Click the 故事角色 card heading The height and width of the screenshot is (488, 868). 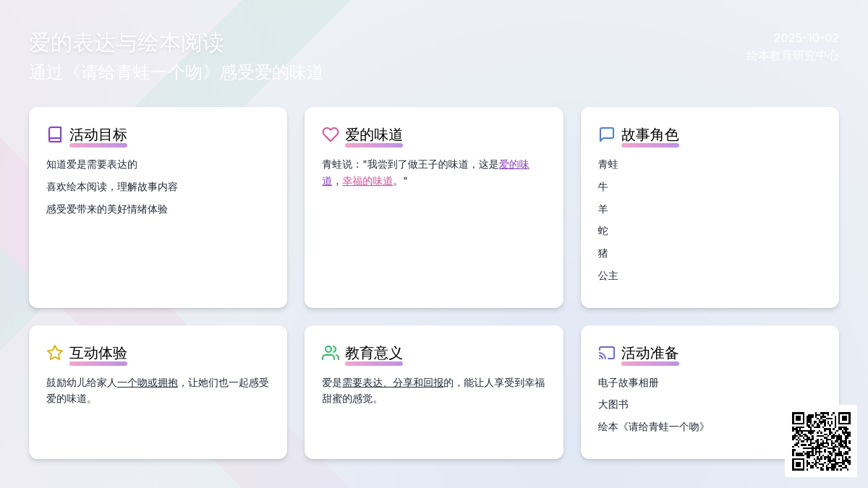tap(650, 135)
